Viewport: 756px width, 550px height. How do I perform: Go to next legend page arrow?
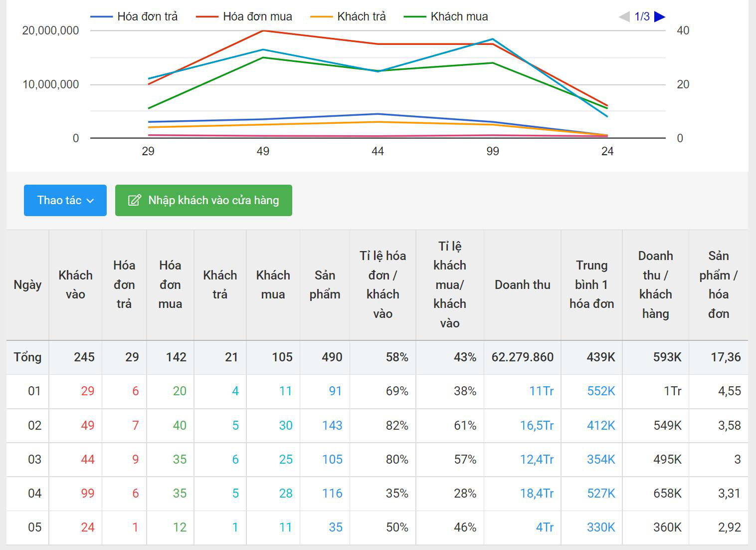pos(660,17)
